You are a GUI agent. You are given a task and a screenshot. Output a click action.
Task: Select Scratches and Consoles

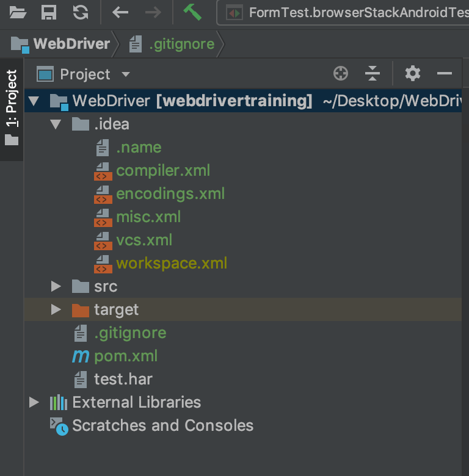162,425
